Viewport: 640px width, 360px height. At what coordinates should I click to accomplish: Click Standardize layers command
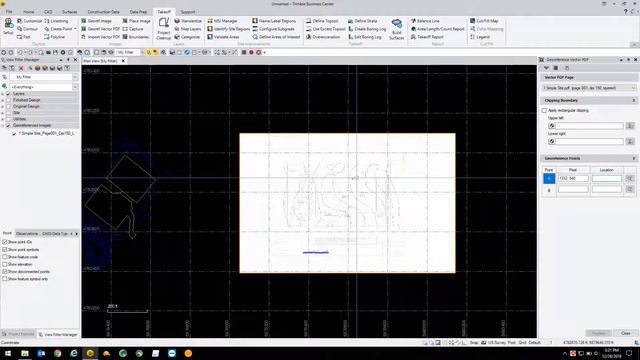(x=188, y=21)
